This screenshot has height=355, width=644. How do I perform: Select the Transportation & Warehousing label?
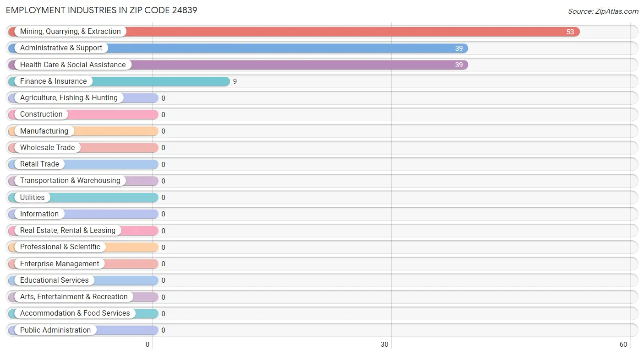coord(70,181)
